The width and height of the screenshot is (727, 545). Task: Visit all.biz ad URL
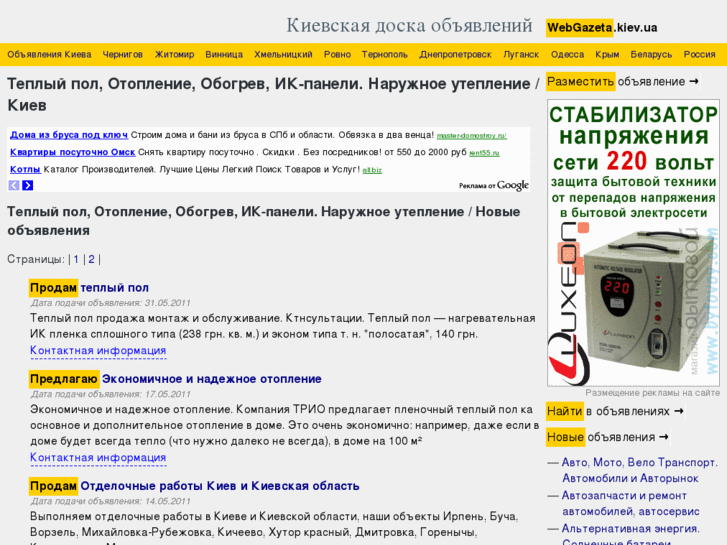tap(372, 170)
